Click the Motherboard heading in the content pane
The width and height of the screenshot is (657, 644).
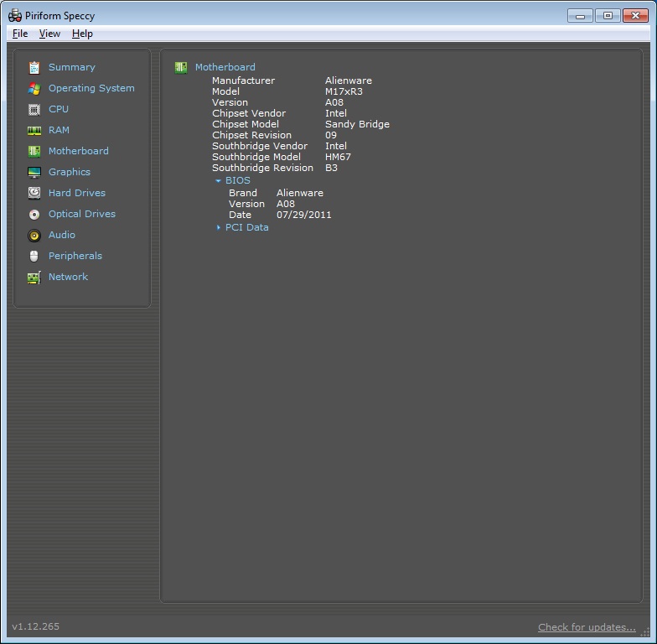225,67
